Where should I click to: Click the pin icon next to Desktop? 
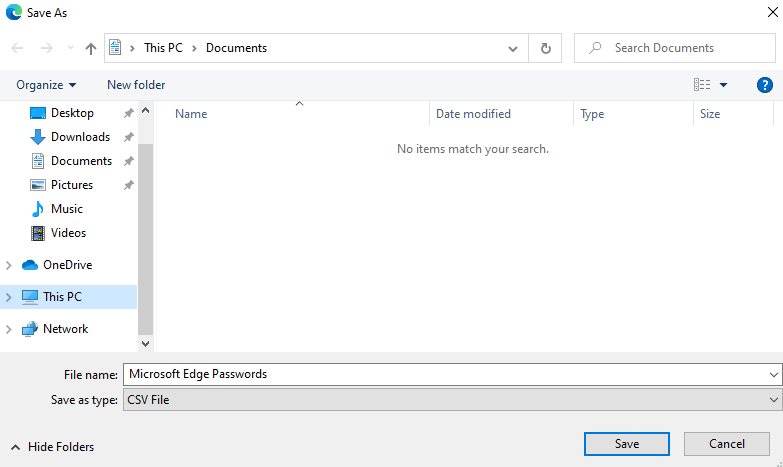(x=128, y=113)
